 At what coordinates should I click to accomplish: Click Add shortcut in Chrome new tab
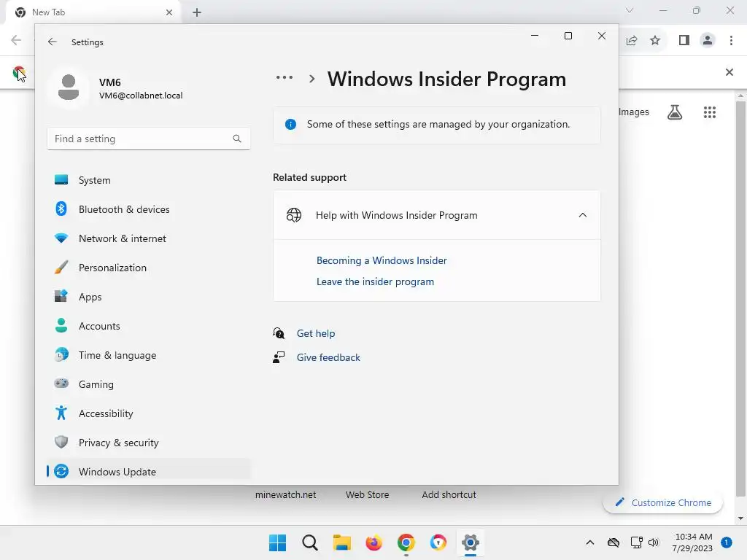pos(449,495)
